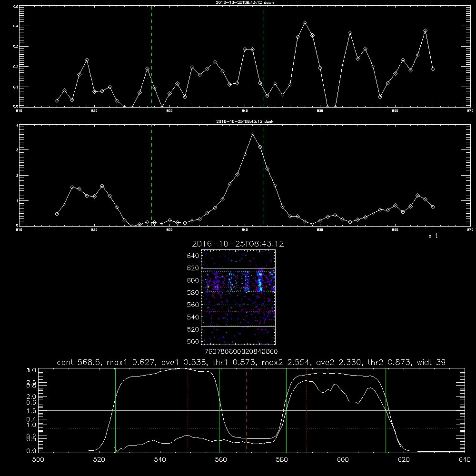Click the last data marker in dawn plot
The height and width of the screenshot is (476, 476).
click(433, 69)
